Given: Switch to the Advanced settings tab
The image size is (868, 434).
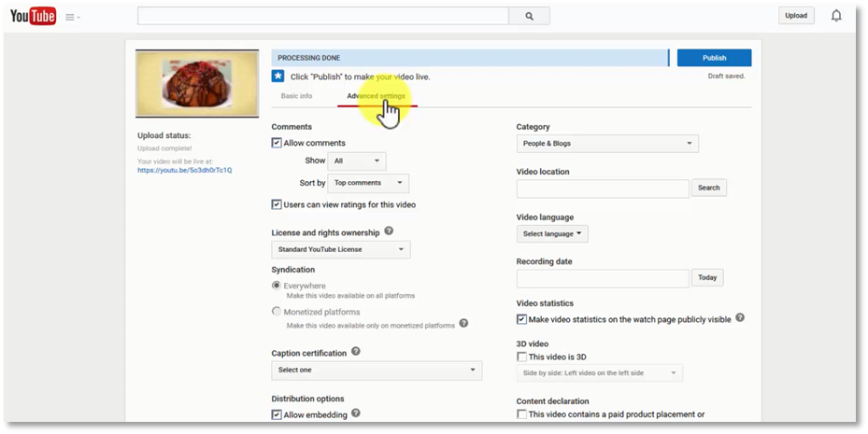Looking at the screenshot, I should point(377,96).
